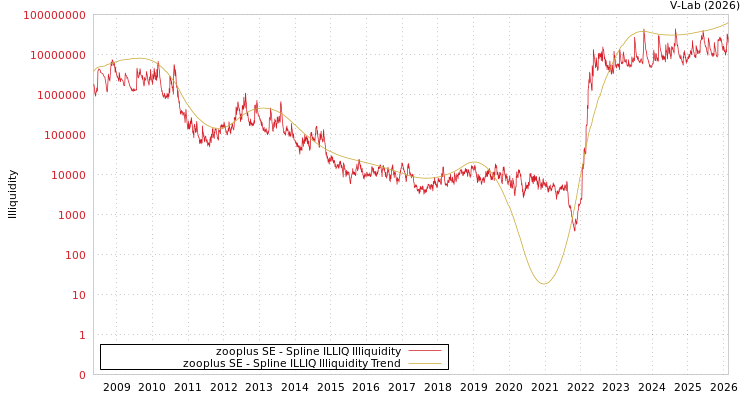
Task: Click the V-Lab (2026) watermark text
Action: tap(705, 6)
